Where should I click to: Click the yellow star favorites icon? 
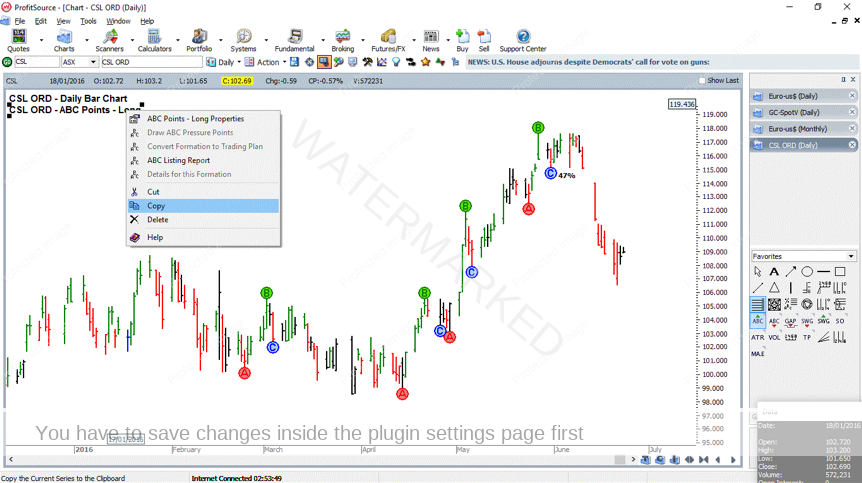(x=425, y=62)
